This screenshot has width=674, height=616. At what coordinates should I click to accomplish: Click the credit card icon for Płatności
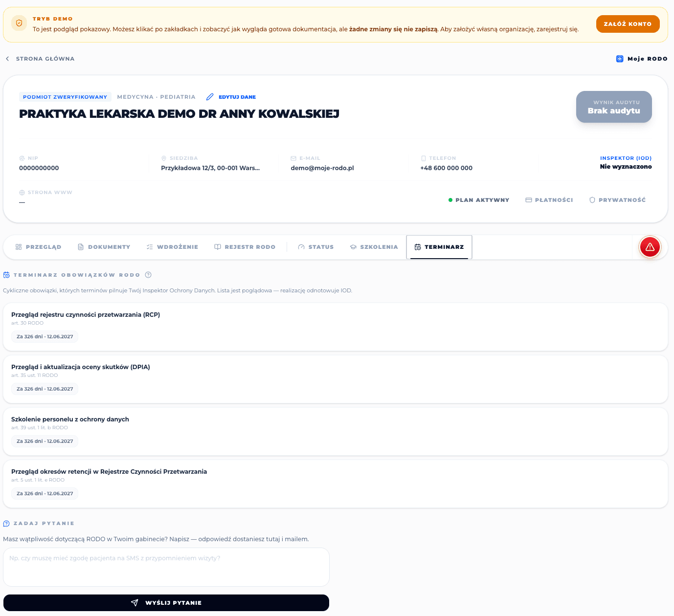(x=528, y=200)
